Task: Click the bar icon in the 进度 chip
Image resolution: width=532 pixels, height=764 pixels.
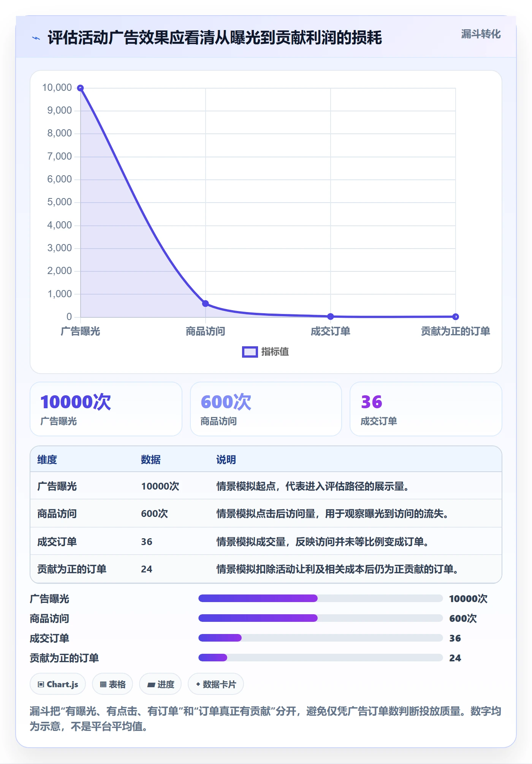Action: tap(151, 685)
